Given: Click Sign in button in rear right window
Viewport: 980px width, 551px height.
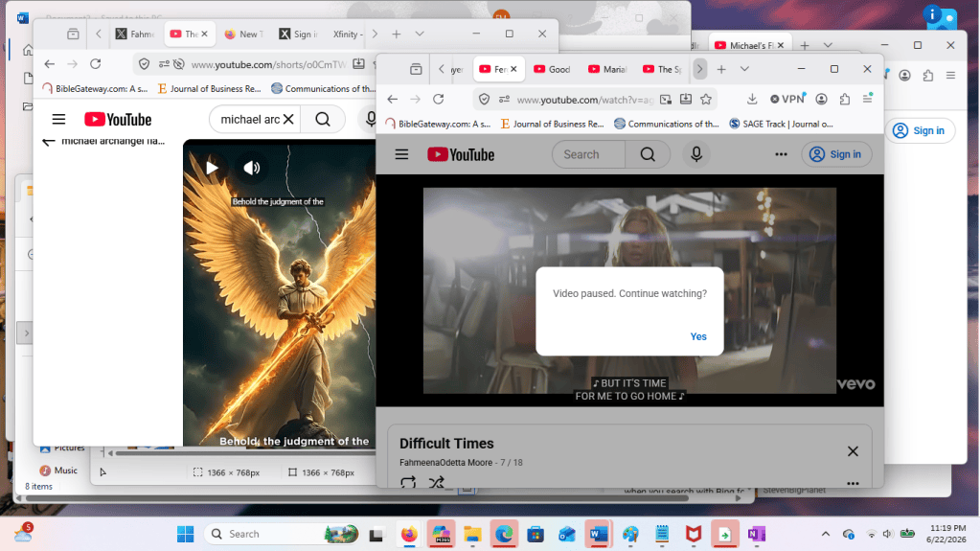Looking at the screenshot, I should click(x=920, y=130).
